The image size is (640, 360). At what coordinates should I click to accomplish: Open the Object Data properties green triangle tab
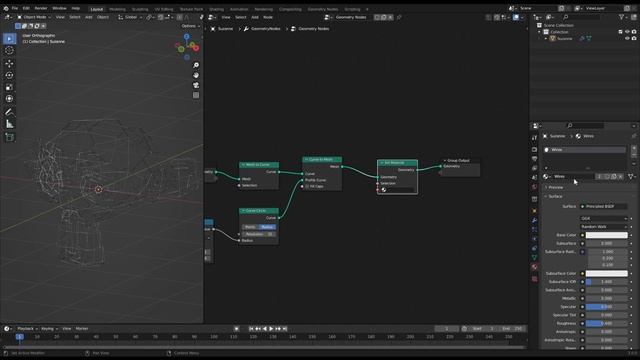tap(534, 258)
